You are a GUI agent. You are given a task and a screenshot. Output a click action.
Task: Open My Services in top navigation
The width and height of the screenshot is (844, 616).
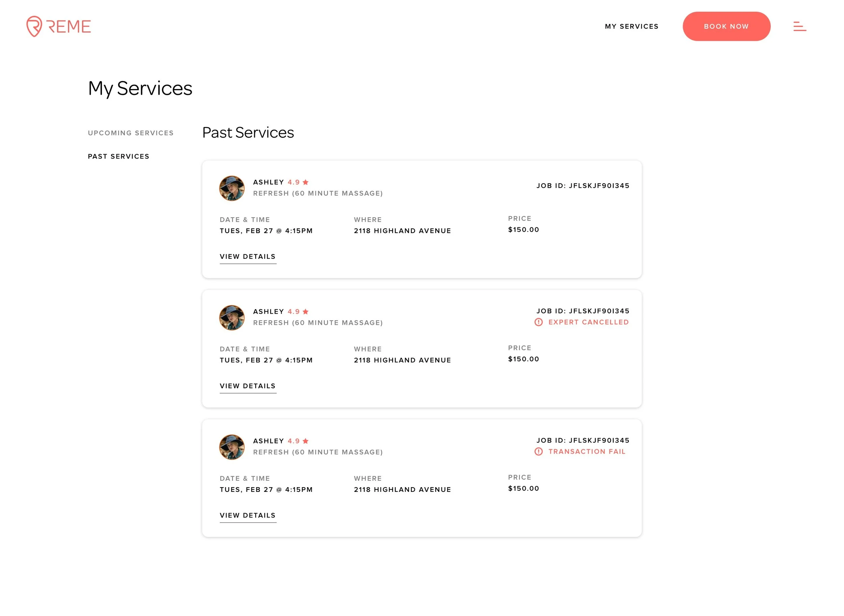631,26
